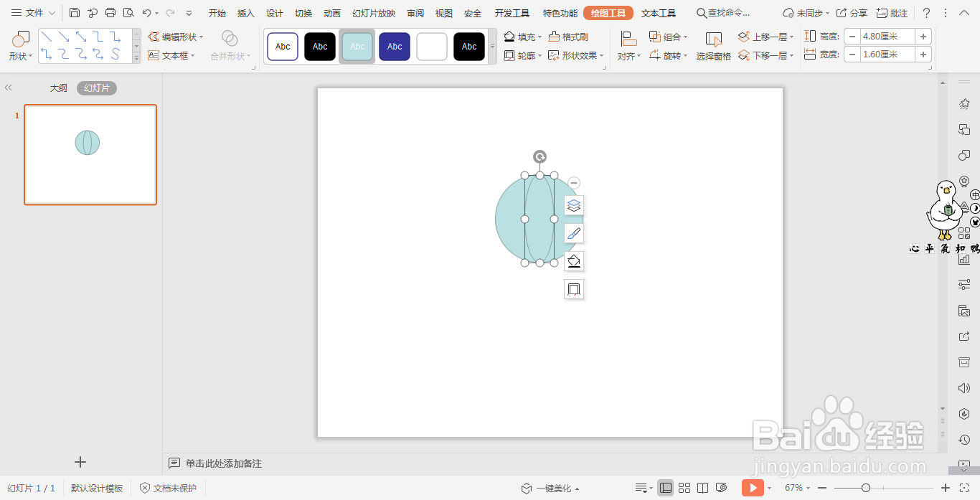This screenshot has width=980, height=500.
Task: Click the floating fill bucket icon beside shape
Action: pyautogui.click(x=573, y=261)
